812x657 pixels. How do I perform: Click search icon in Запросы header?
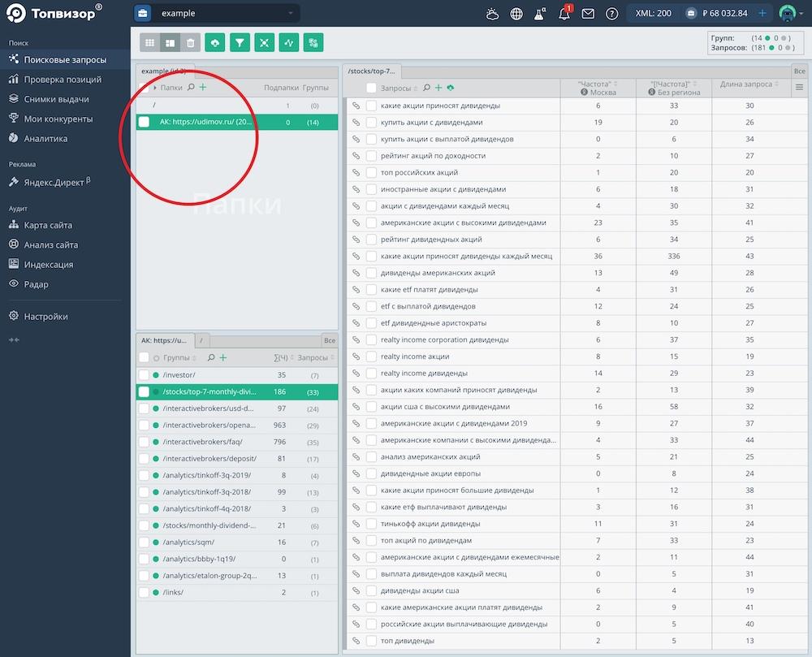tap(426, 88)
